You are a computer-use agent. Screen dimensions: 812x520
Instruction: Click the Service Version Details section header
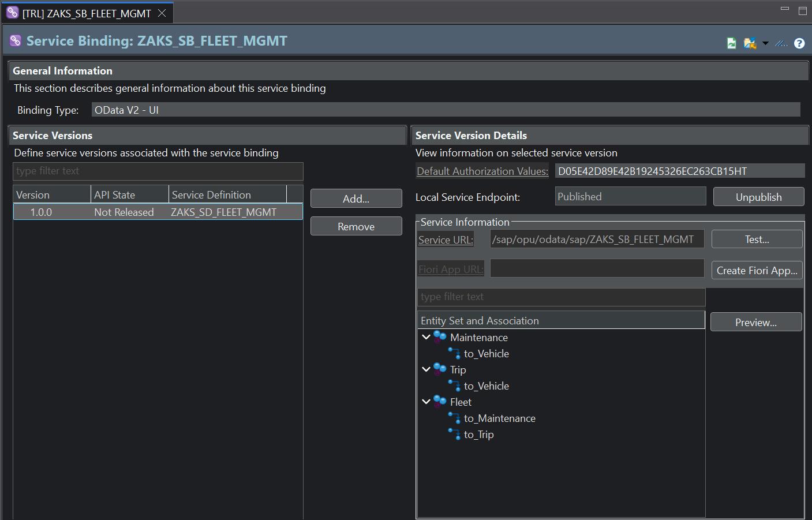(609, 135)
